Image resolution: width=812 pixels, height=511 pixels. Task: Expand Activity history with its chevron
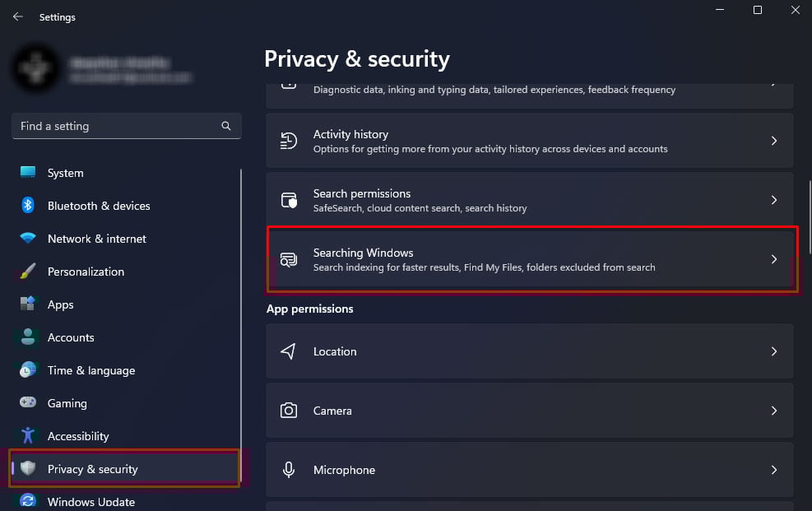[773, 141]
